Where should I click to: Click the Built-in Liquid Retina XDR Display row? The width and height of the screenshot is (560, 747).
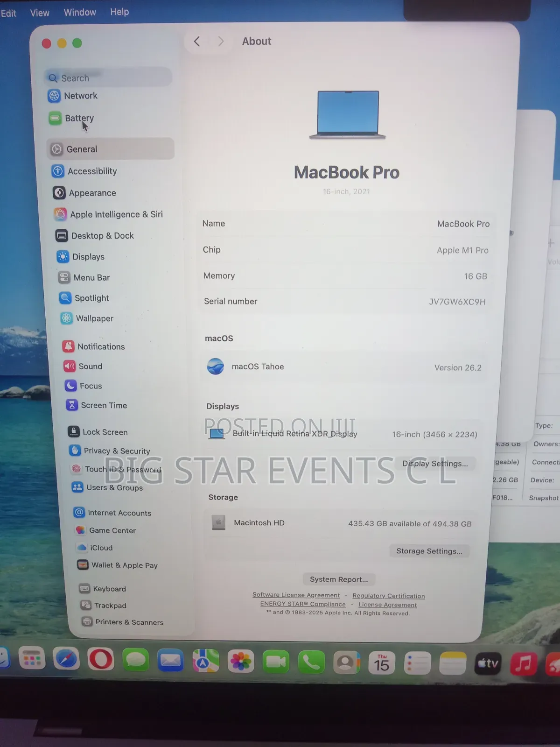click(343, 434)
